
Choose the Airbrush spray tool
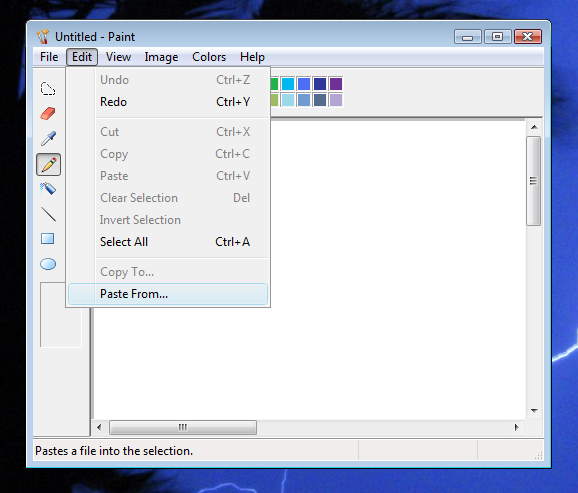pyautogui.click(x=48, y=189)
